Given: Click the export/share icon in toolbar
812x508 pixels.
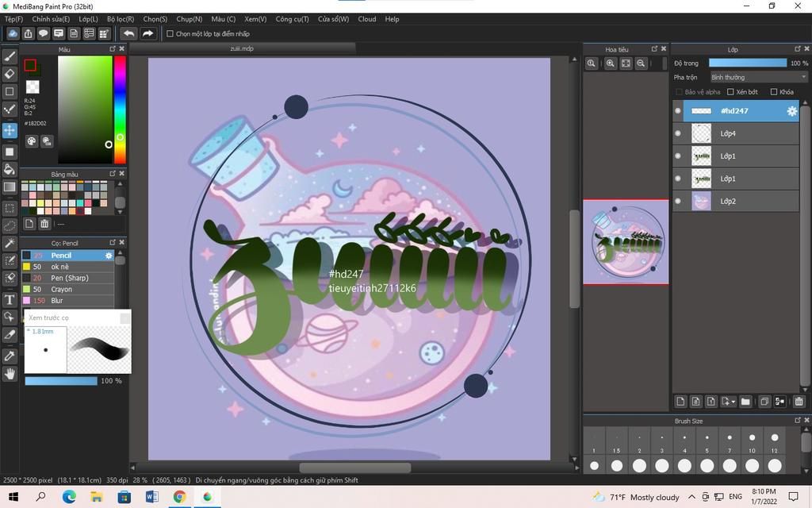Looking at the screenshot, I should (28, 33).
